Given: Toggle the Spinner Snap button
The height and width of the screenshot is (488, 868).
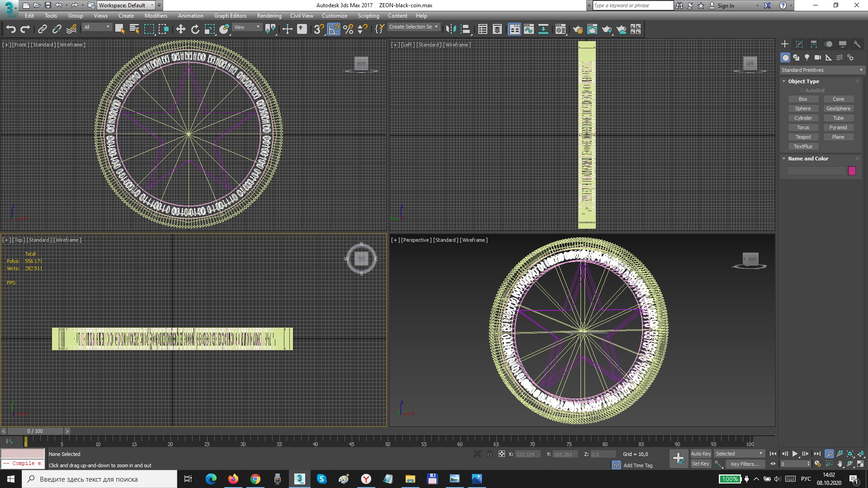Looking at the screenshot, I should (x=363, y=29).
